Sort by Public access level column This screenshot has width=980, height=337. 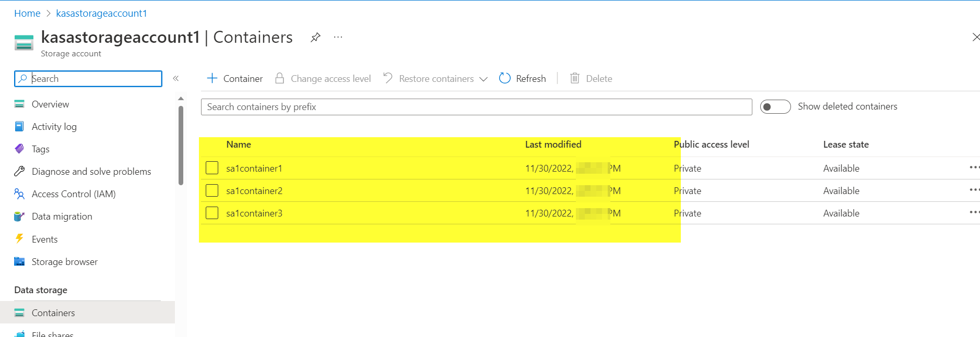712,145
